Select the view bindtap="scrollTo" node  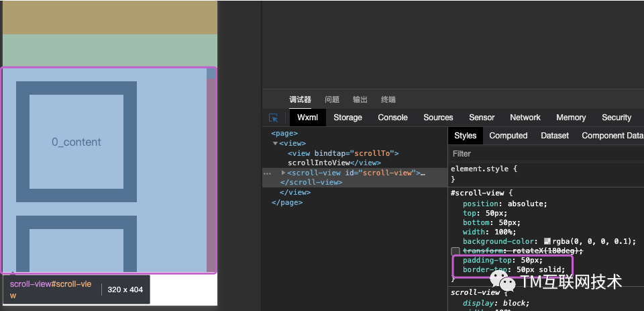(343, 153)
